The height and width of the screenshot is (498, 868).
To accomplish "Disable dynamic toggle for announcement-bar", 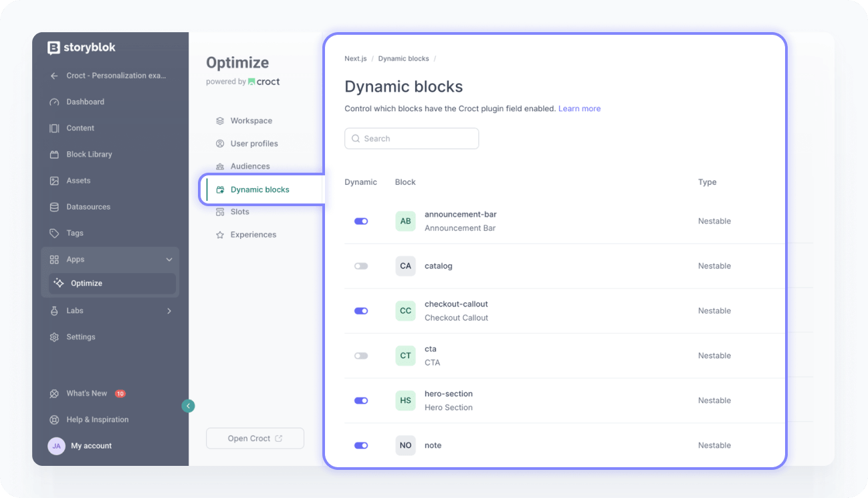I will (x=361, y=221).
